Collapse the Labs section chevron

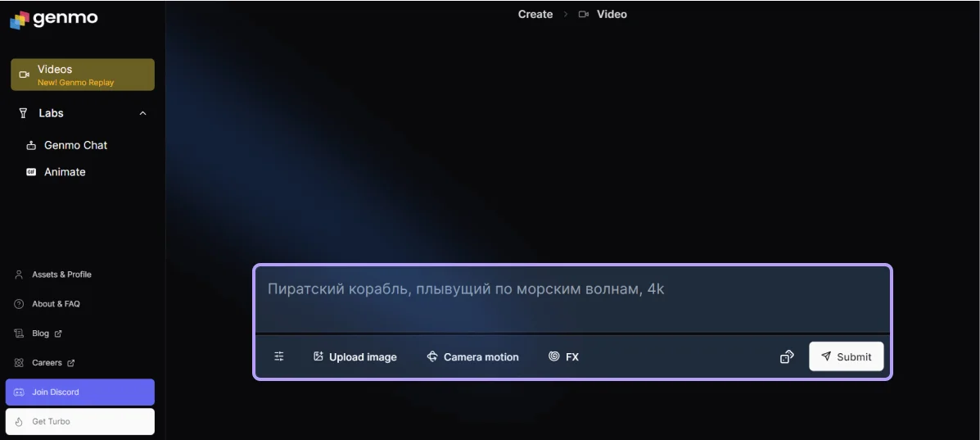click(x=142, y=113)
